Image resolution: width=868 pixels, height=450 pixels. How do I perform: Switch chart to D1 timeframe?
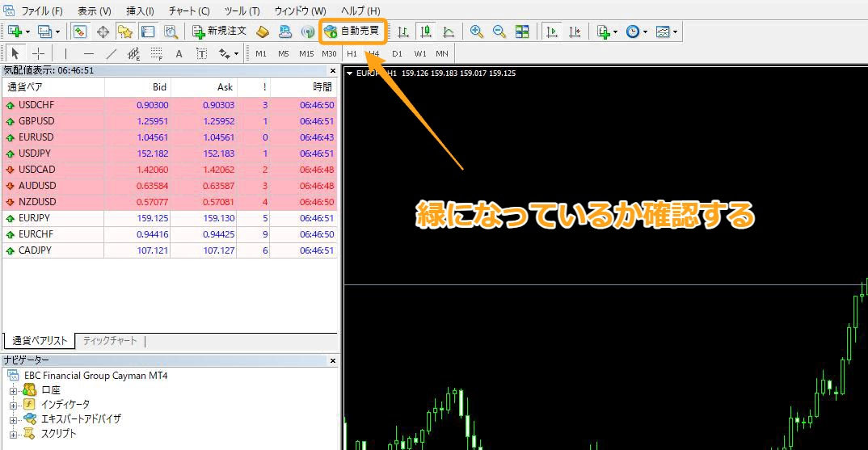pyautogui.click(x=397, y=53)
